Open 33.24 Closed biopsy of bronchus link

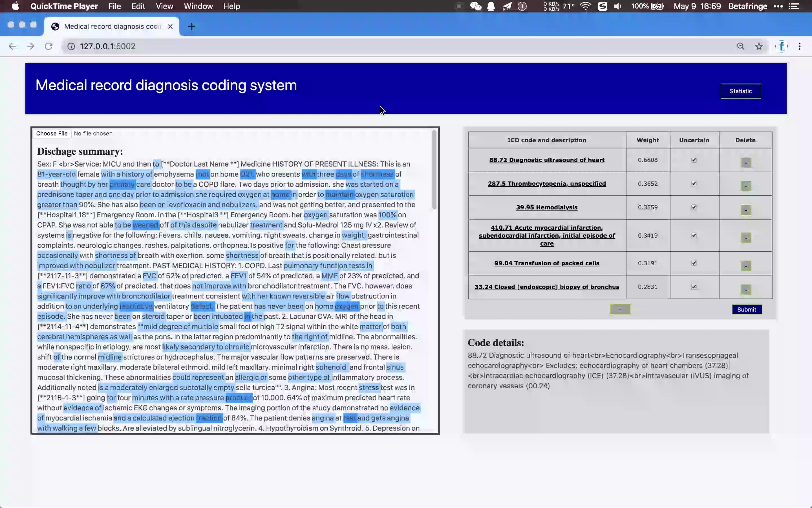coord(547,287)
